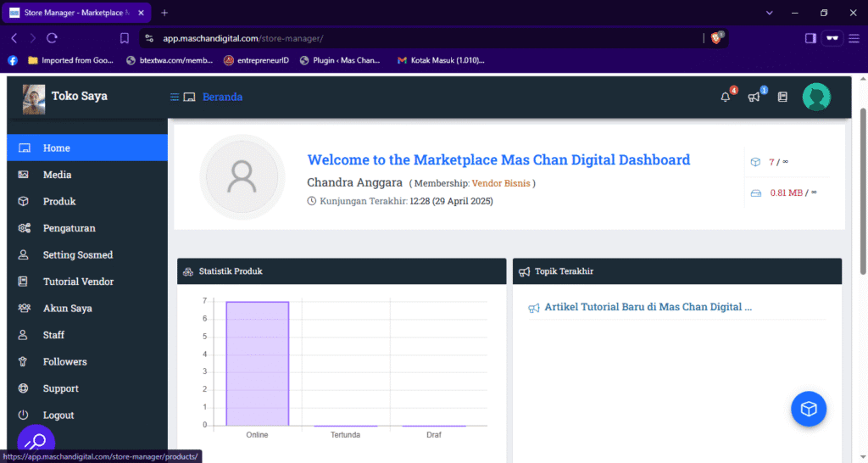868x463 pixels.
Task: Open a new browser tab
Action: tap(164, 13)
